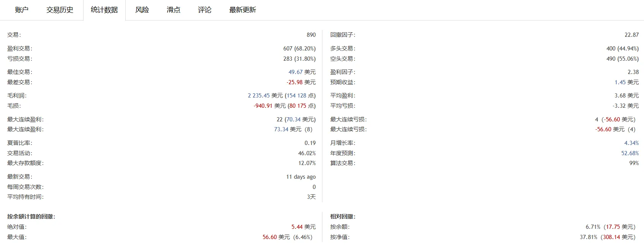Click the 回撤因子 value 22.87
644x247 pixels.
[x=631, y=35]
